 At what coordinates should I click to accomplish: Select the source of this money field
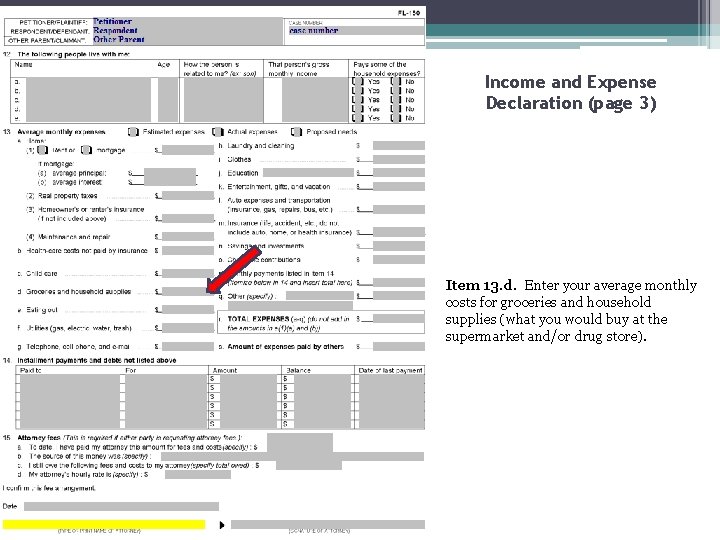pos(292,456)
